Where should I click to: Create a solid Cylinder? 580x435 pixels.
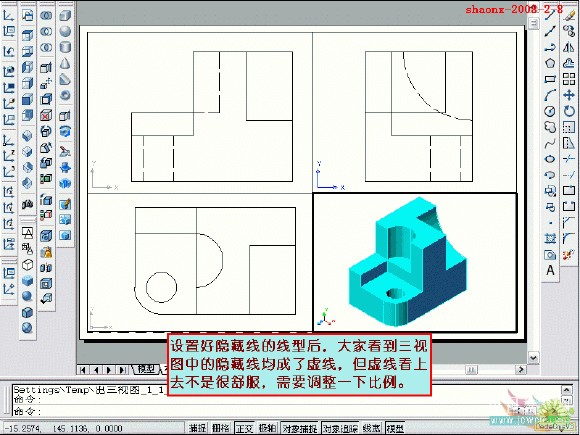coord(65,47)
